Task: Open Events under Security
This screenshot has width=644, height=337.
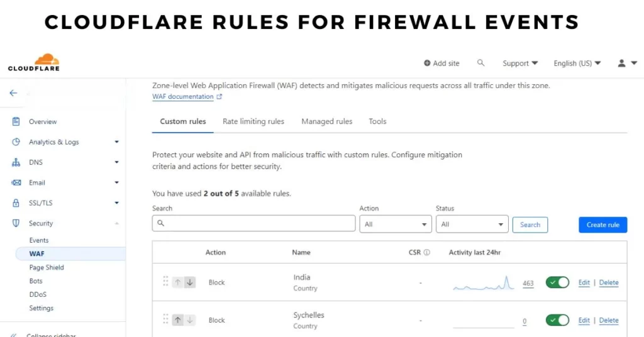Action: tap(39, 240)
